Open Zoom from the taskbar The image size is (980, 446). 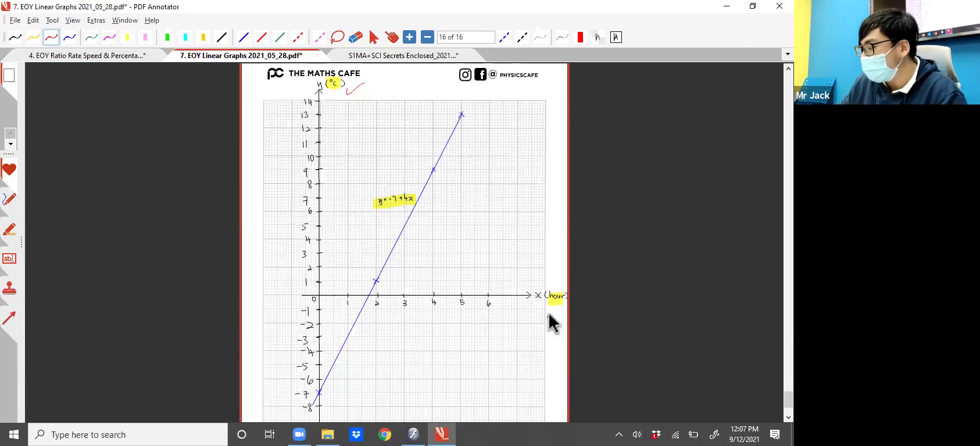tap(299, 434)
